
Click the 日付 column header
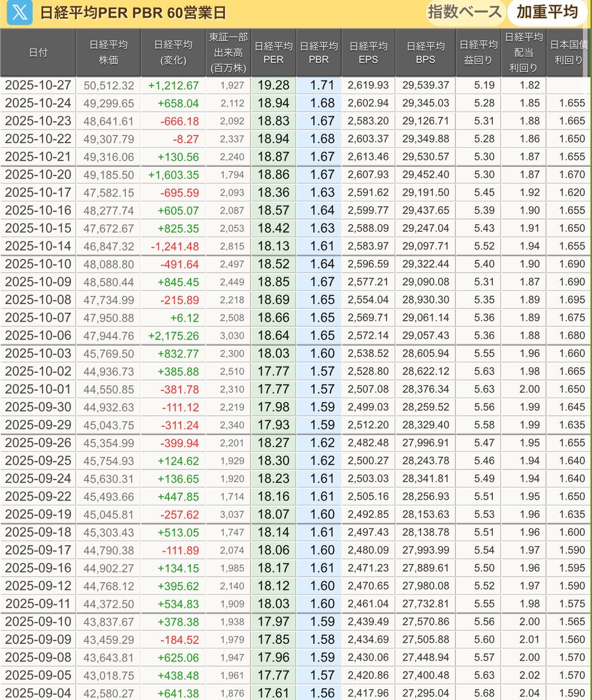pos(38,52)
